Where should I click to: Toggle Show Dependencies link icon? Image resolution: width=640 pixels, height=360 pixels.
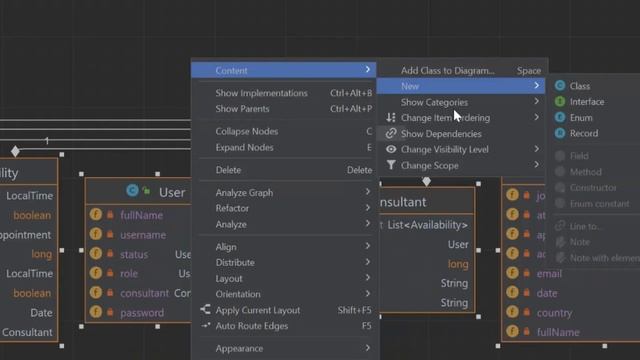[x=391, y=133]
